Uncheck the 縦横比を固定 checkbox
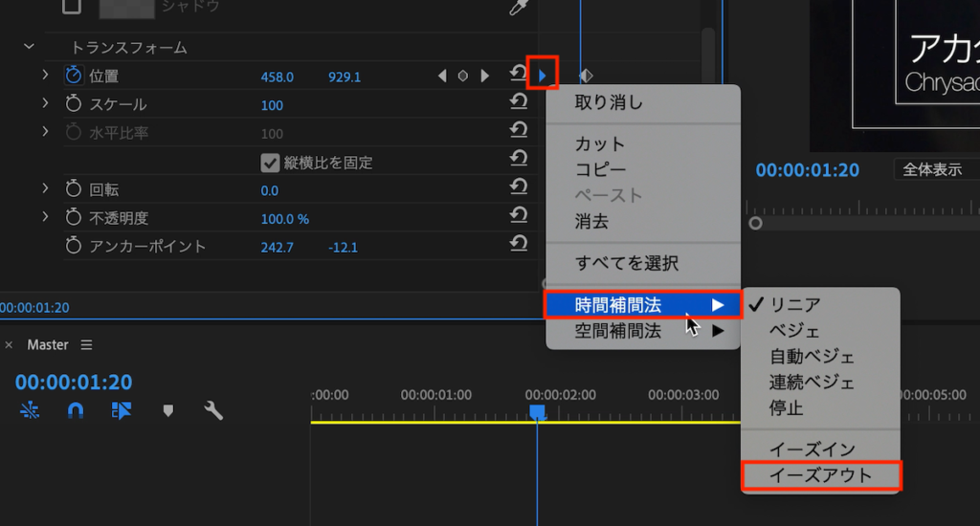This screenshot has height=526, width=980. point(270,163)
